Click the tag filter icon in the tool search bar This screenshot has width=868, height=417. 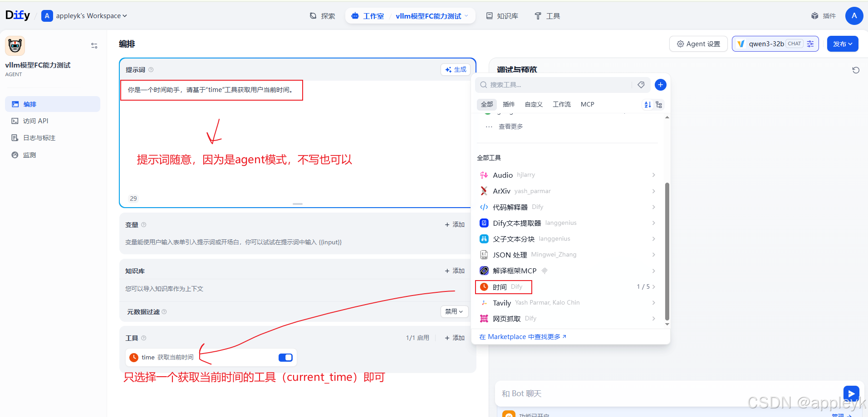pyautogui.click(x=641, y=85)
